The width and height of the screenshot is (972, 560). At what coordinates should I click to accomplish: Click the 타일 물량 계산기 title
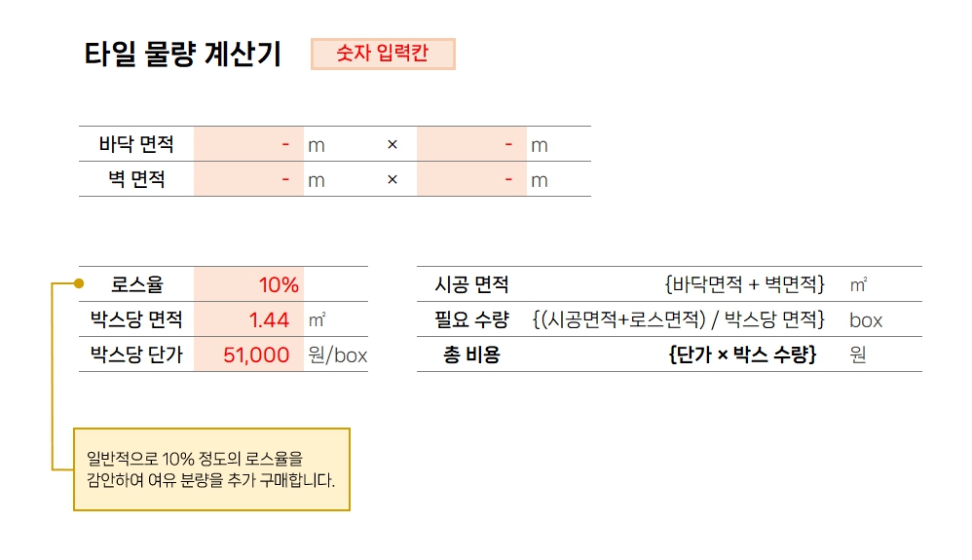[x=183, y=54]
